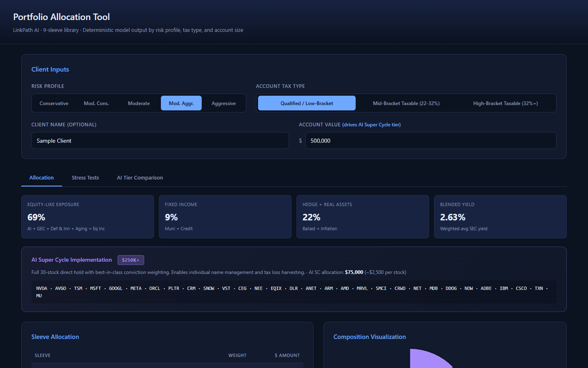Click the $250K+ tier badge

coord(131,260)
